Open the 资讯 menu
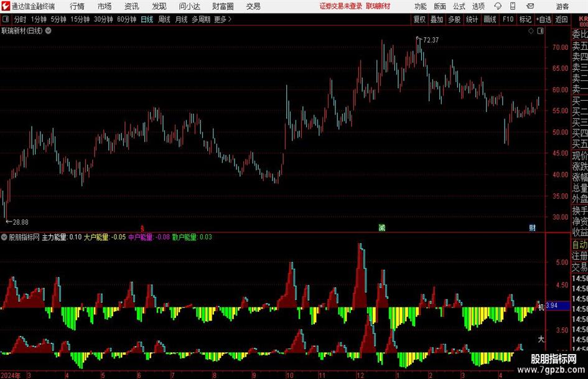588x379 pixels. point(132,6)
